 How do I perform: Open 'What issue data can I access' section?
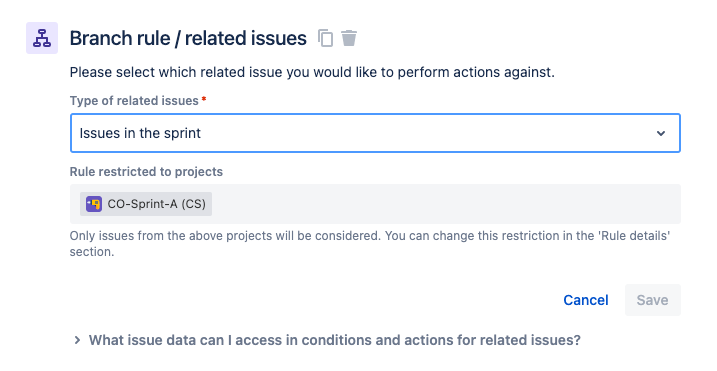point(334,340)
